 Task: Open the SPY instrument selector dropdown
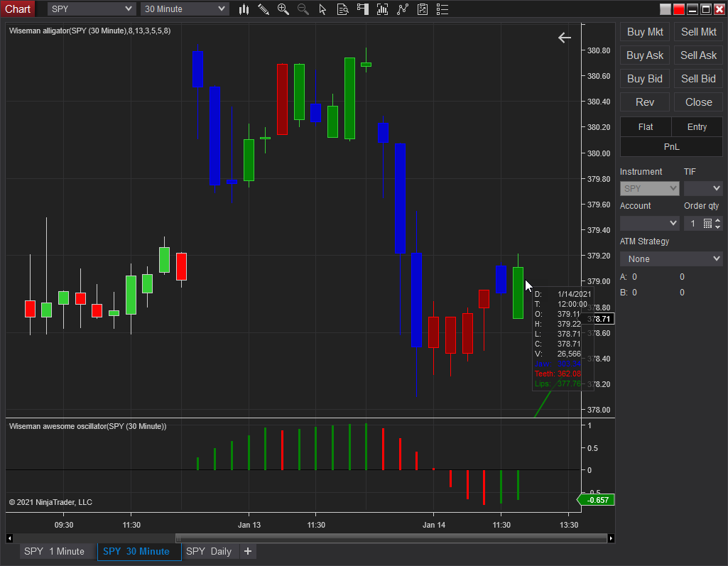[x=92, y=9]
